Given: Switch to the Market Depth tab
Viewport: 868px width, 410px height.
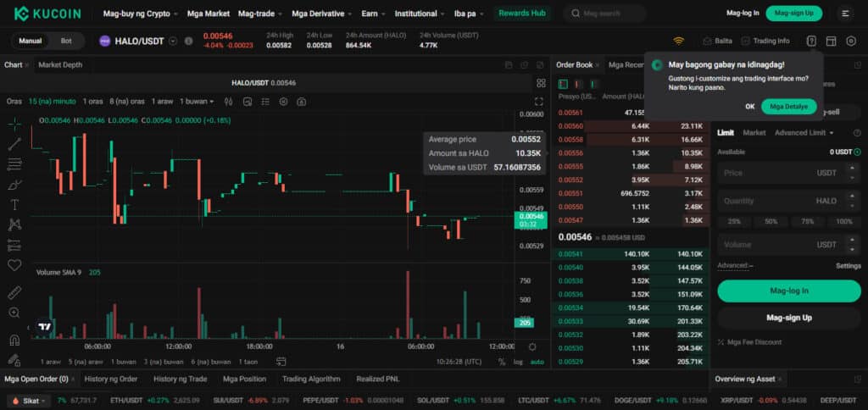Looking at the screenshot, I should click(60, 64).
